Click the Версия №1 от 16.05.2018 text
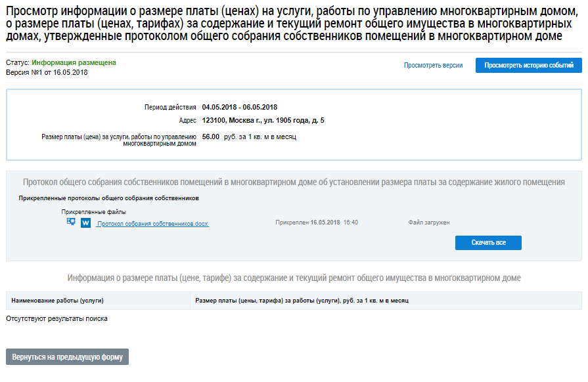 click(47, 72)
